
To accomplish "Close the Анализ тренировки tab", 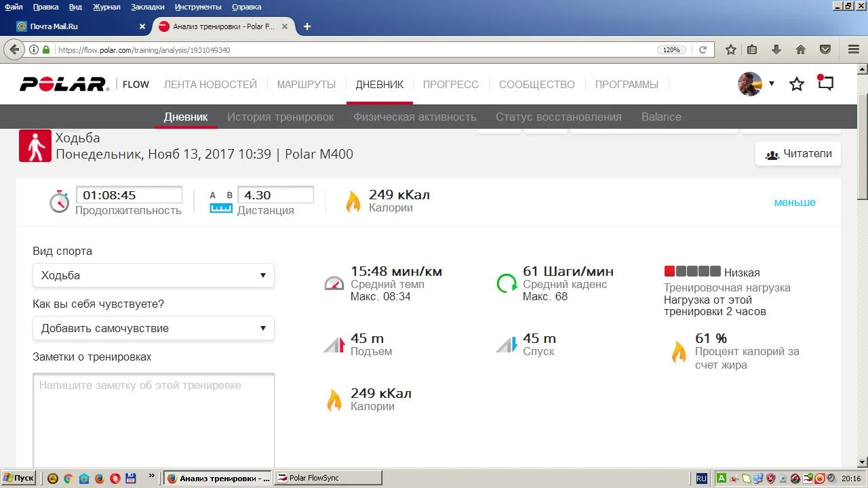I will pyautogui.click(x=285, y=26).
